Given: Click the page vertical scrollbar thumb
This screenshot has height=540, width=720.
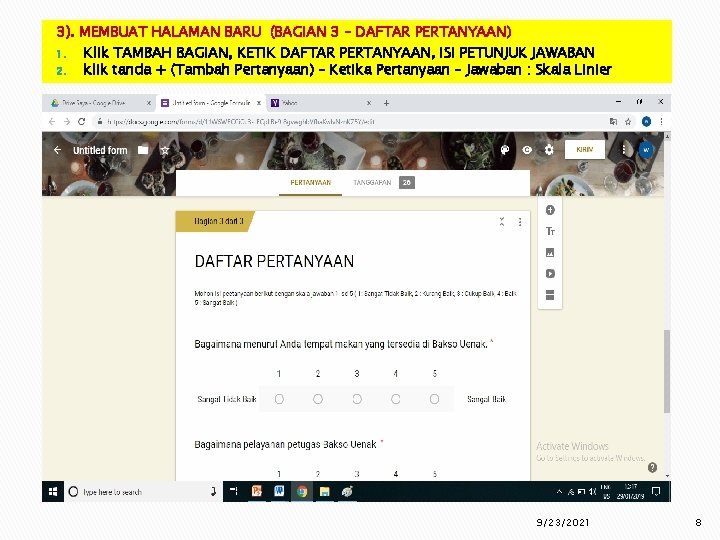Looking at the screenshot, I should point(667,371).
